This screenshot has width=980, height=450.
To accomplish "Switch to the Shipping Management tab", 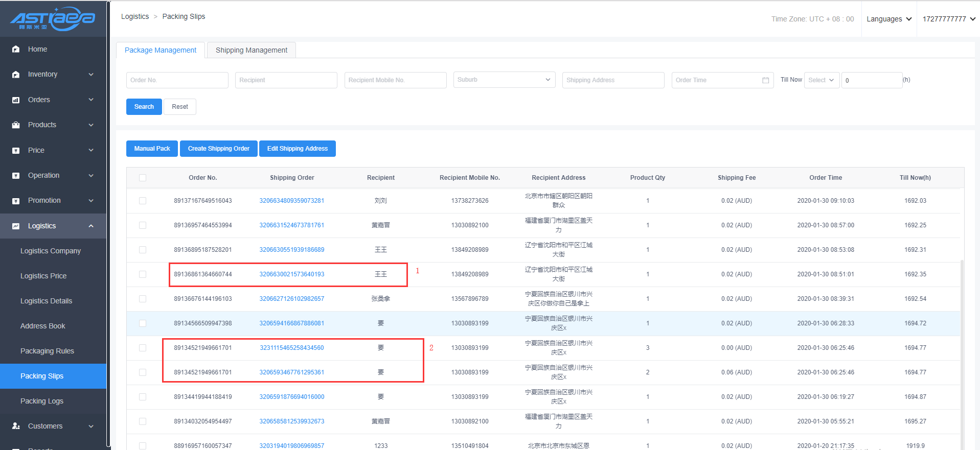I will click(251, 50).
